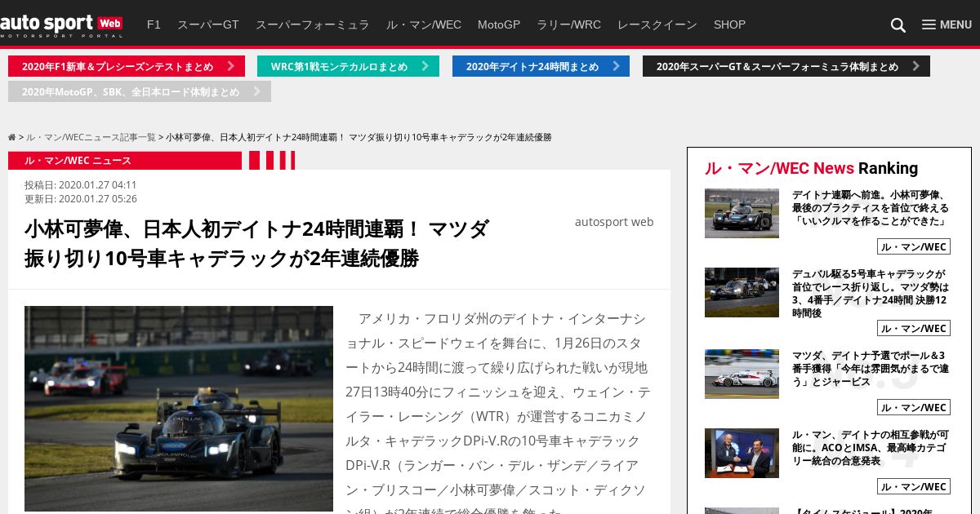Open the search magnifier icon

tap(898, 25)
